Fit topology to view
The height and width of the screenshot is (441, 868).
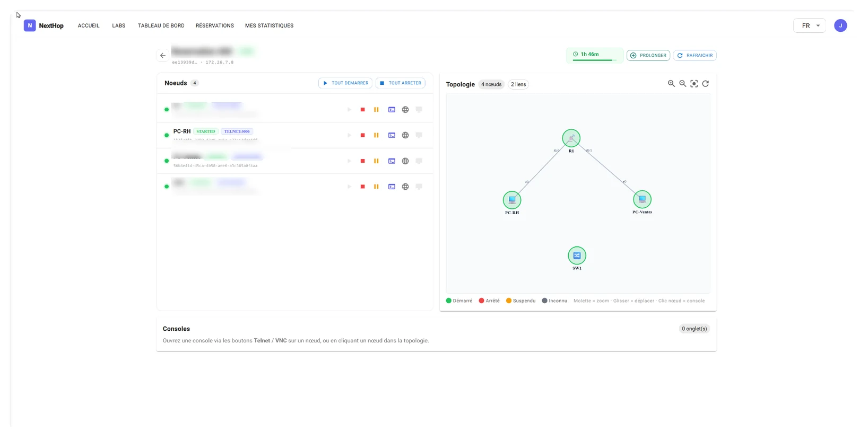[x=694, y=84]
